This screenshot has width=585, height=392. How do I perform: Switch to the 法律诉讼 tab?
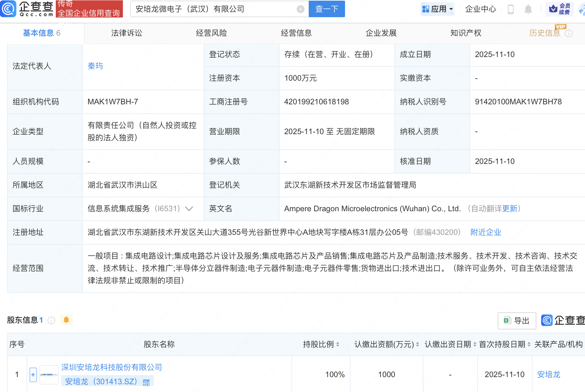[x=126, y=33]
